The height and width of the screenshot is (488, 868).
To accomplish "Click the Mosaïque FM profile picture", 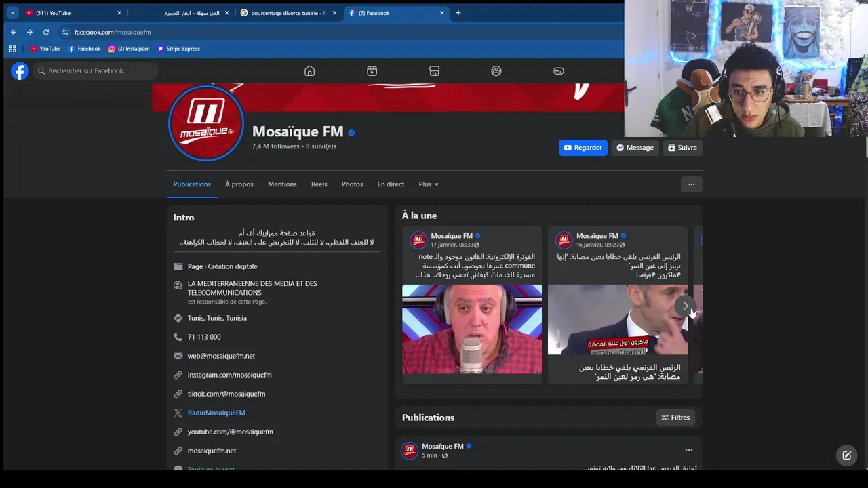I will coord(205,123).
